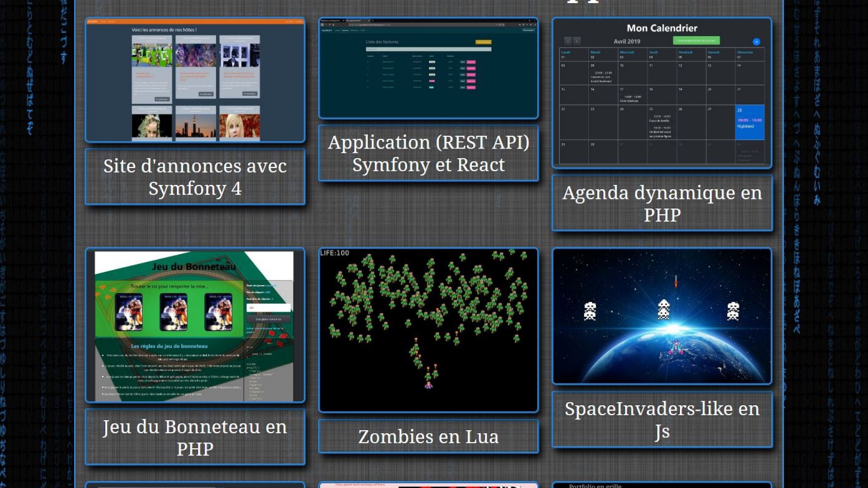Click the browser back arrow in the invoice app

[322, 25]
